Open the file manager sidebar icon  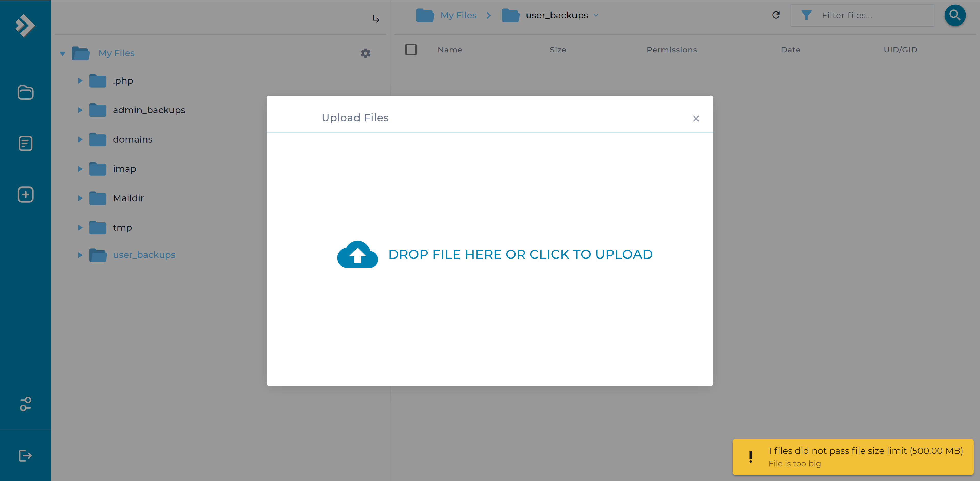point(26,92)
